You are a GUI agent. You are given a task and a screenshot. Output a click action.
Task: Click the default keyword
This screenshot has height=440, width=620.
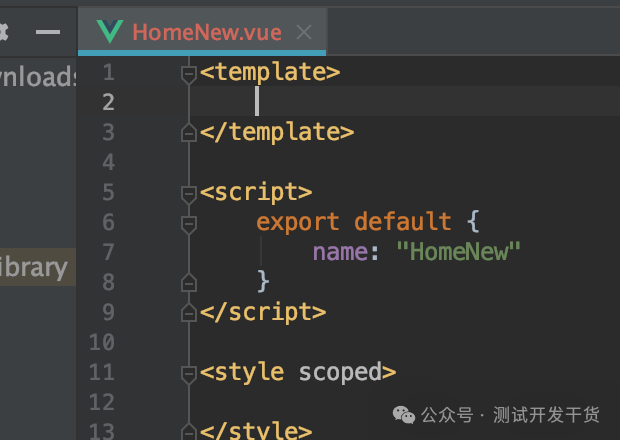403,221
